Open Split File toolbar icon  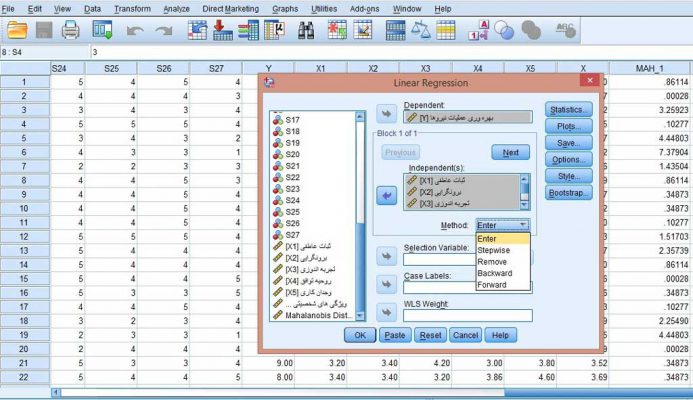pyautogui.click(x=395, y=30)
